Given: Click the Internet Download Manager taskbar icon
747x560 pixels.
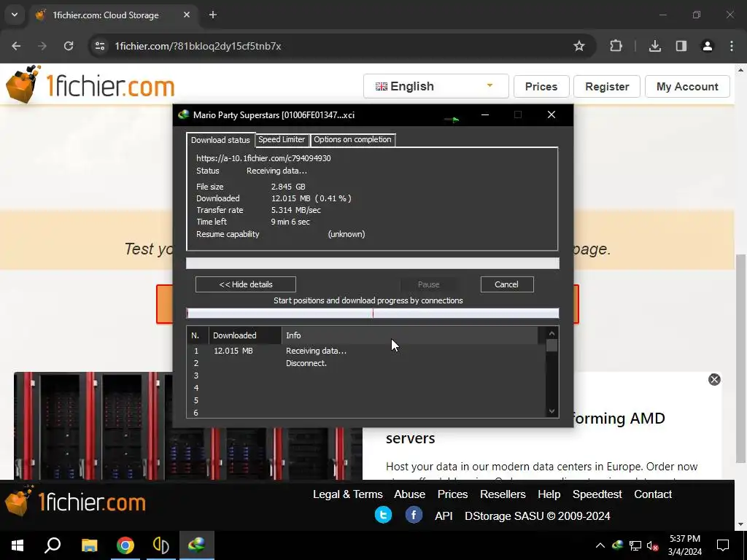Looking at the screenshot, I should (x=197, y=545).
